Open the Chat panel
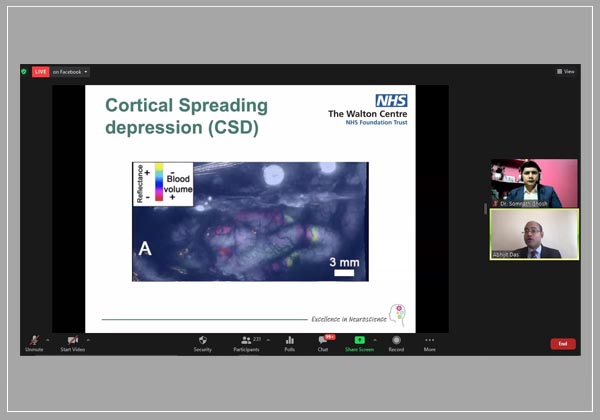600x420 pixels. click(x=323, y=341)
